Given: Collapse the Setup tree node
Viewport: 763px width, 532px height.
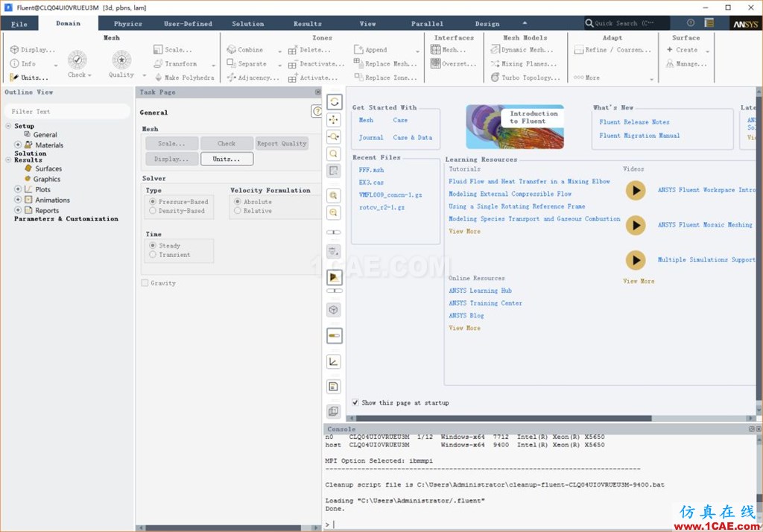Looking at the screenshot, I should (x=8, y=126).
